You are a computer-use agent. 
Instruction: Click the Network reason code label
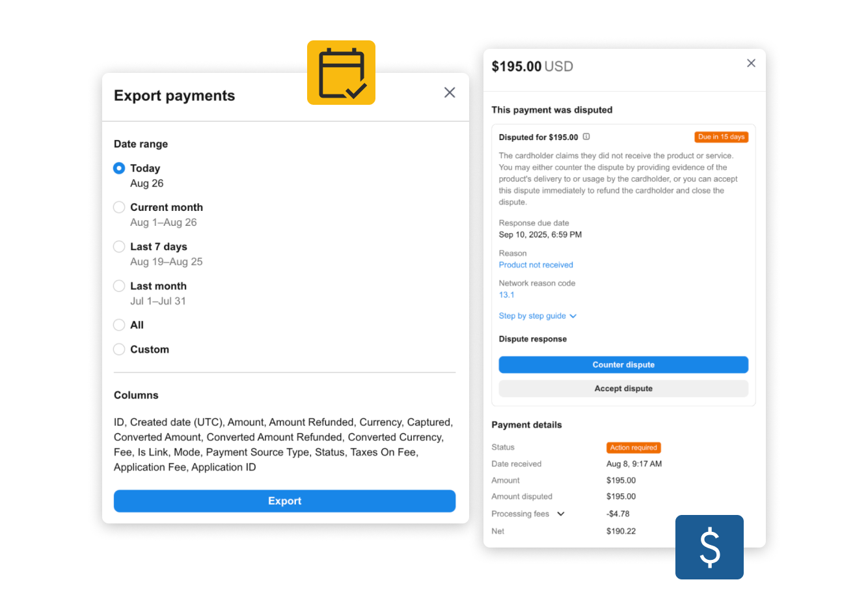[x=537, y=283]
